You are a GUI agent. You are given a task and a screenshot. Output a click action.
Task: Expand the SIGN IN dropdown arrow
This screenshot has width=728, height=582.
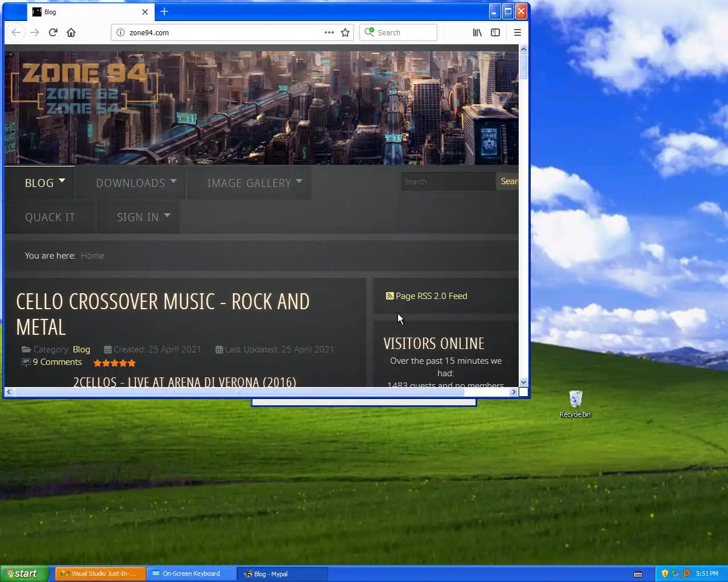167,215
